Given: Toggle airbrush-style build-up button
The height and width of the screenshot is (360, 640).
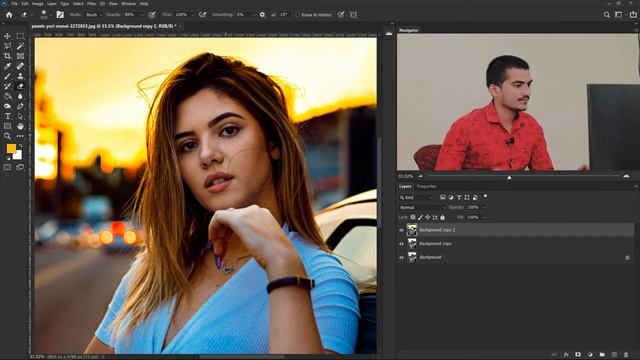Looking at the screenshot, I should [202, 15].
